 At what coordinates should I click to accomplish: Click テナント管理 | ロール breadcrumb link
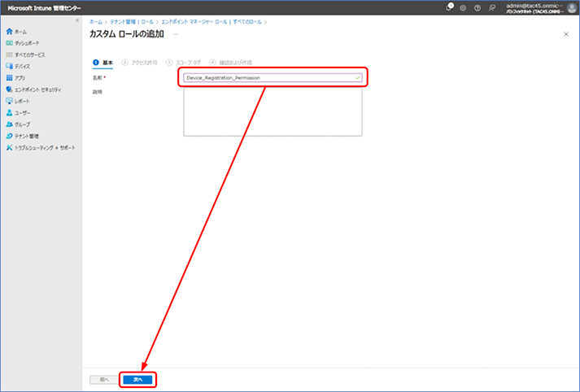pos(131,22)
